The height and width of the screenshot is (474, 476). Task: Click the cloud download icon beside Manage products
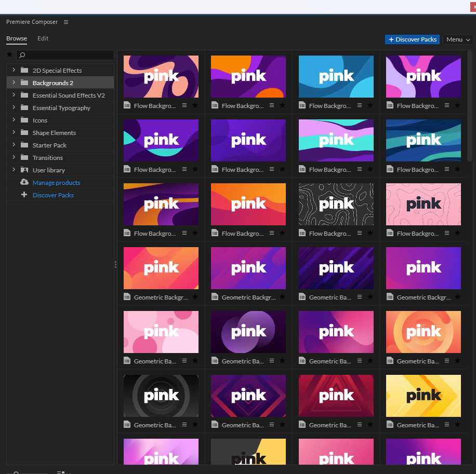pos(24,182)
